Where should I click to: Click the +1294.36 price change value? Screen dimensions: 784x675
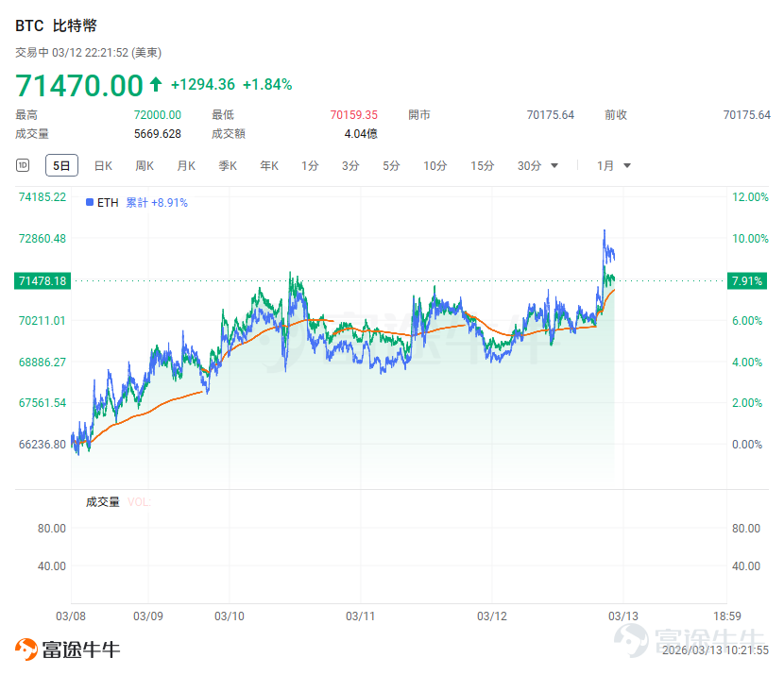203,84
